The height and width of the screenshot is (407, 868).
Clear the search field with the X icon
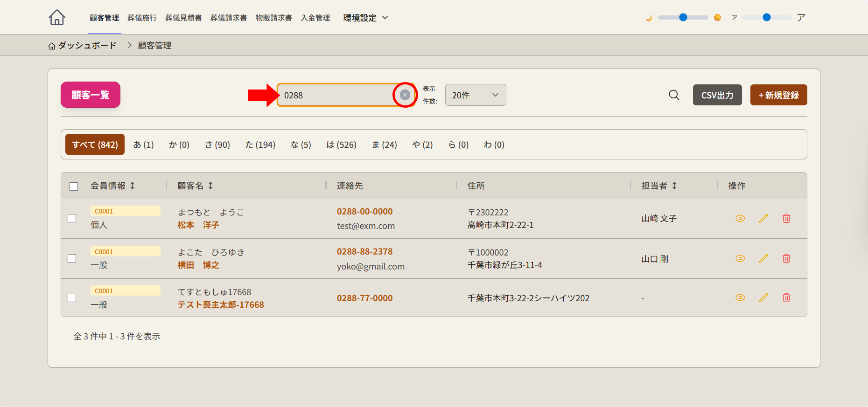[405, 95]
